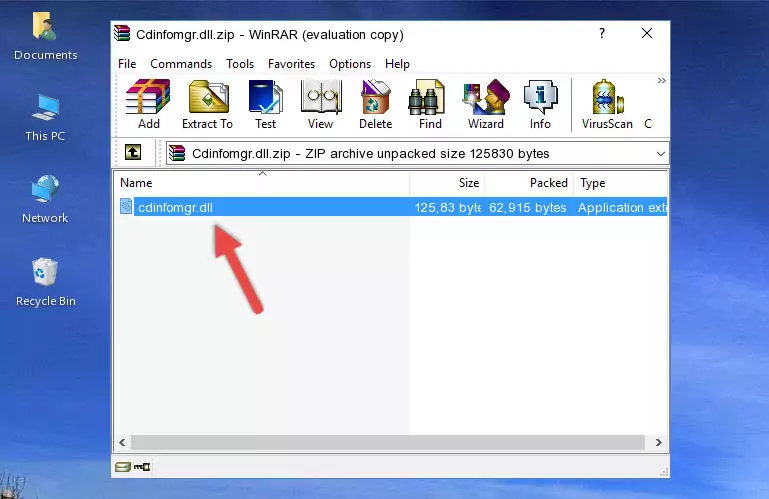769x499 pixels.
Task: Click the Extract To toolbar icon
Action: pyautogui.click(x=207, y=104)
